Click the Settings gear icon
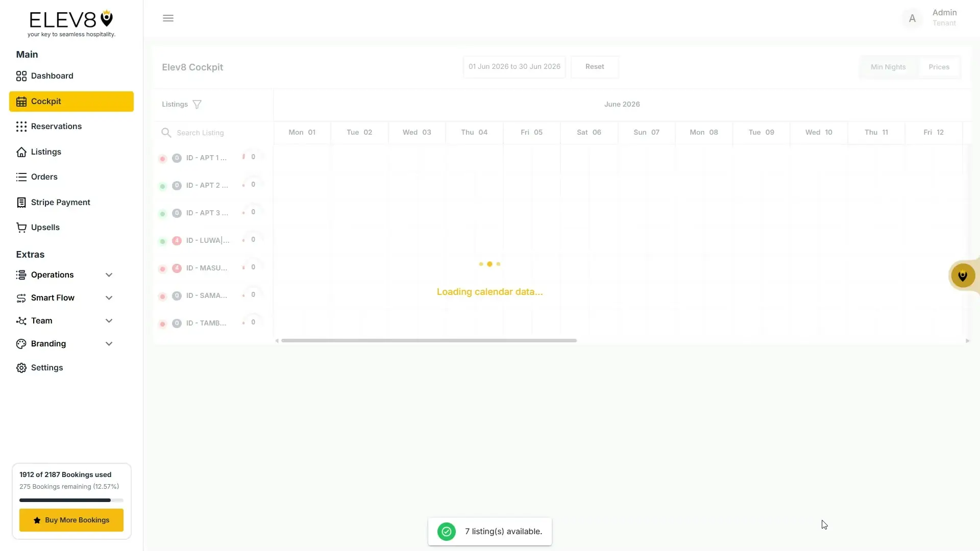 pos(21,368)
